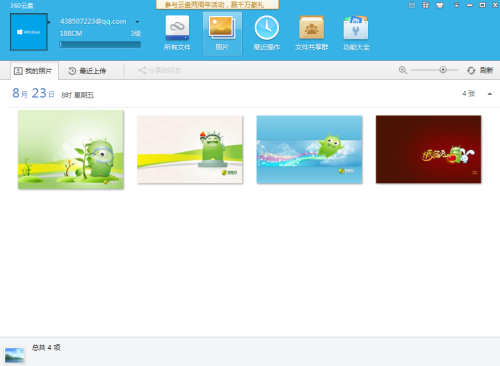Adjust the thumbnail size slider handle

click(x=443, y=70)
